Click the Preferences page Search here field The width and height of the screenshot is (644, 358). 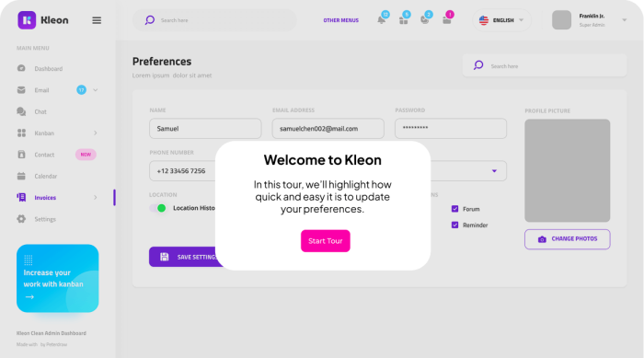[x=545, y=65]
